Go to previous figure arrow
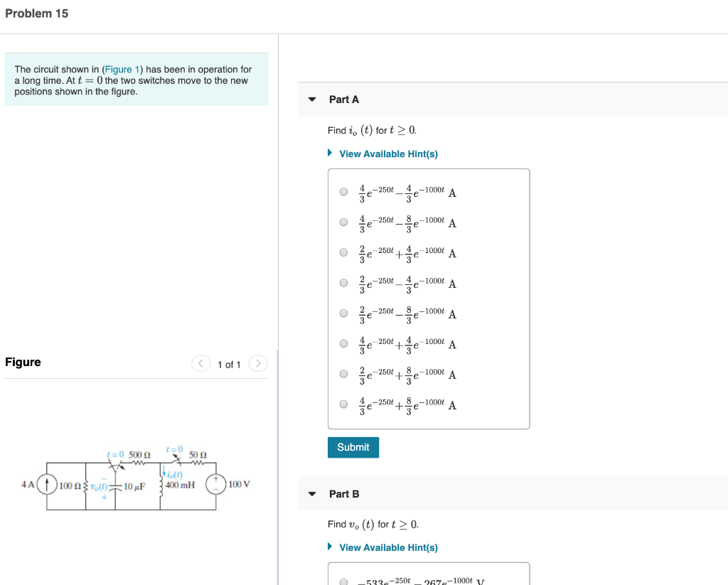 click(x=201, y=363)
